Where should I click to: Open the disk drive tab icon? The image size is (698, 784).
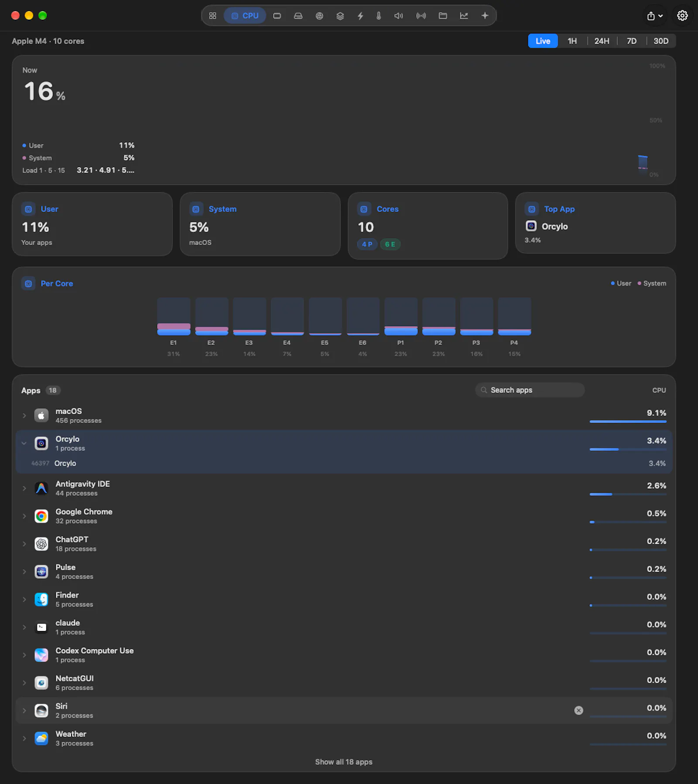coord(298,16)
